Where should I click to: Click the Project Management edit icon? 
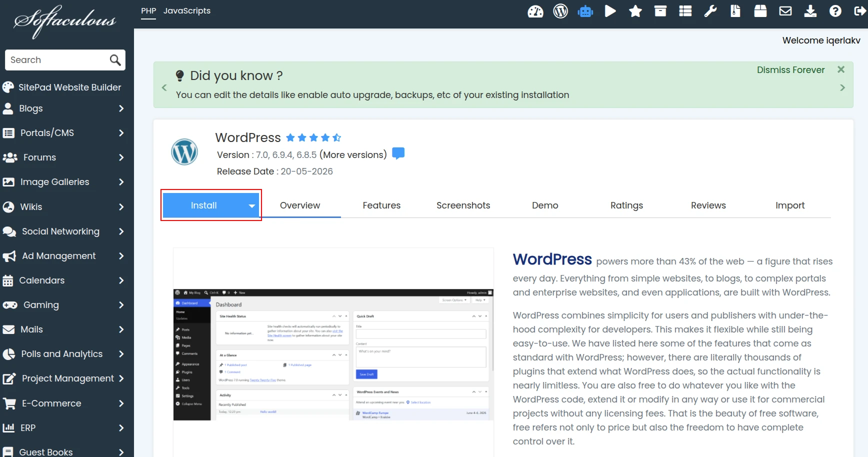pos(9,378)
